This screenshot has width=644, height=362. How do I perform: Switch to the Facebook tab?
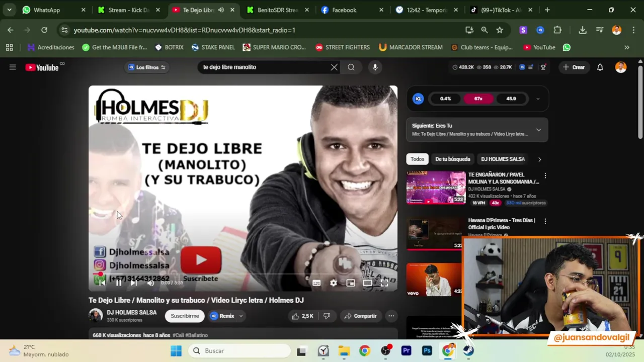pyautogui.click(x=352, y=10)
